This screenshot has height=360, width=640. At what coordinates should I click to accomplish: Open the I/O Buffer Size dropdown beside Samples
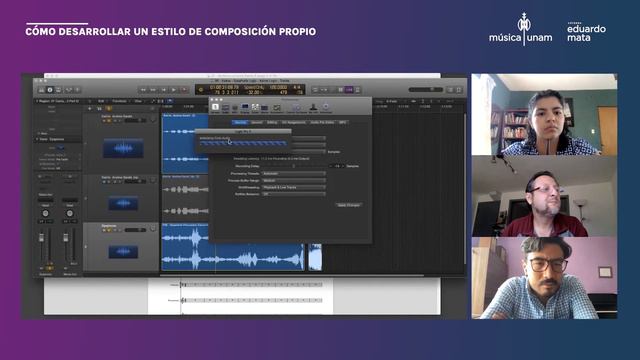[309, 152]
